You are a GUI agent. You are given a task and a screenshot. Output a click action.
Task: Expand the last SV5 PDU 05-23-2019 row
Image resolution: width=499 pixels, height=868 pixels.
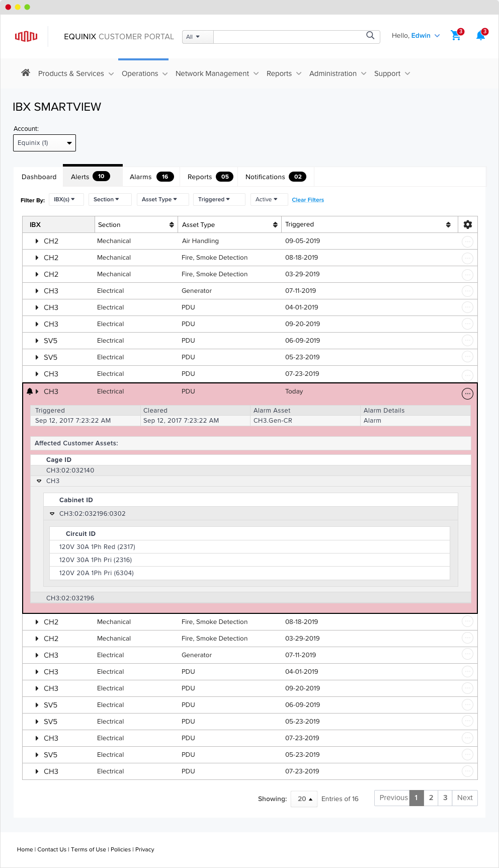click(37, 755)
